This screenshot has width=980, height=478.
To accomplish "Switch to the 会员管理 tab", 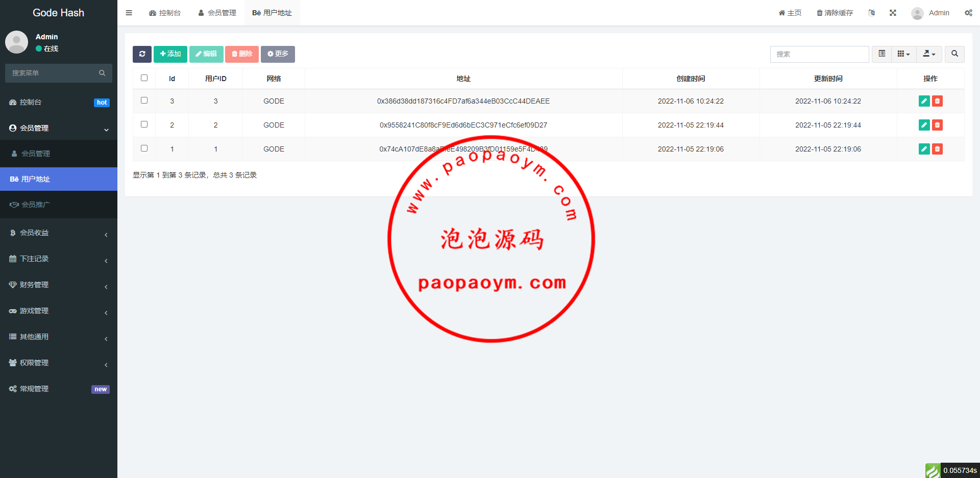I will 217,13.
